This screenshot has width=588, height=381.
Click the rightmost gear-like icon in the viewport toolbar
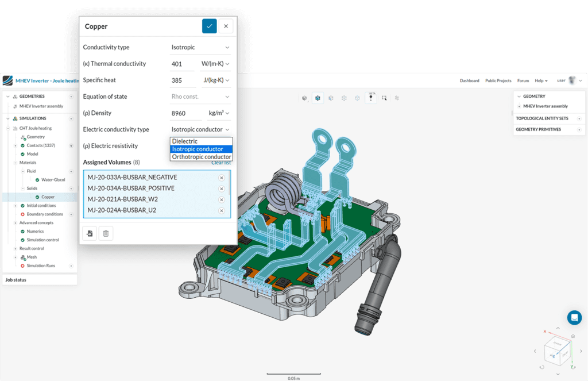point(397,98)
